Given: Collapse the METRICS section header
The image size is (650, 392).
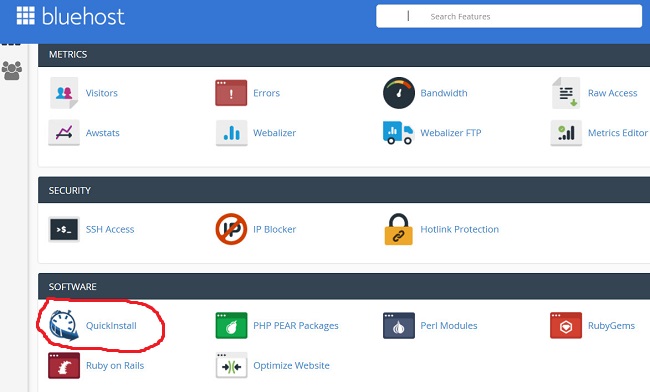Looking at the screenshot, I should (344, 55).
